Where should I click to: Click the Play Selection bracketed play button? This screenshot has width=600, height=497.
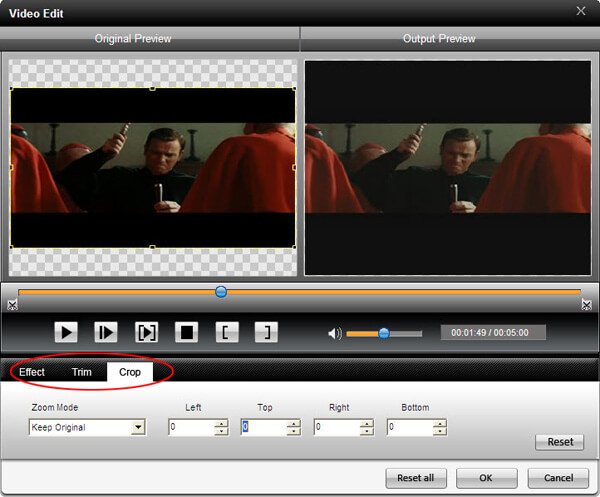pos(147,332)
